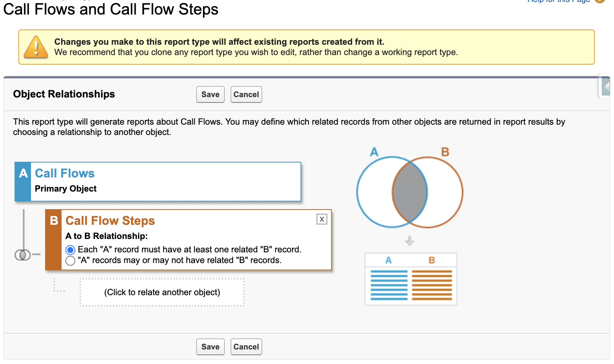Remove the Call Flow Steps object with X
This screenshot has height=364, width=614.
pos(322,219)
